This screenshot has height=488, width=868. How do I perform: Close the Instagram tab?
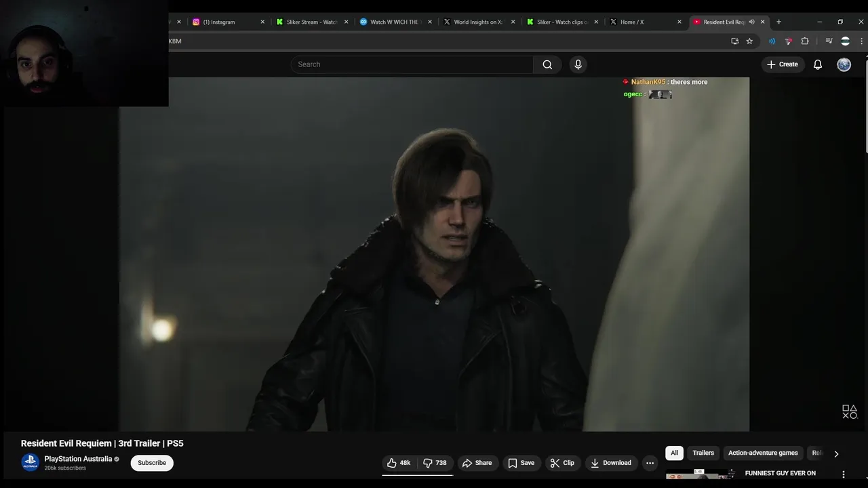click(x=262, y=22)
